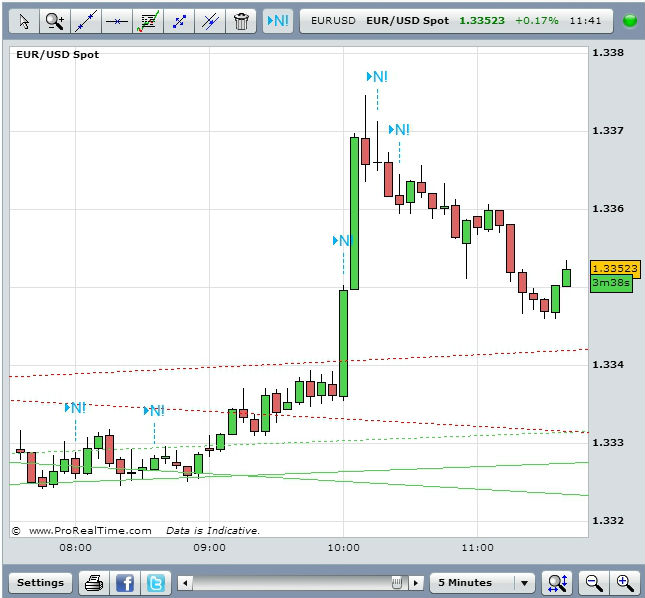Zoom out using the minus magnifier
This screenshot has height=598, width=645.
pos(594,583)
